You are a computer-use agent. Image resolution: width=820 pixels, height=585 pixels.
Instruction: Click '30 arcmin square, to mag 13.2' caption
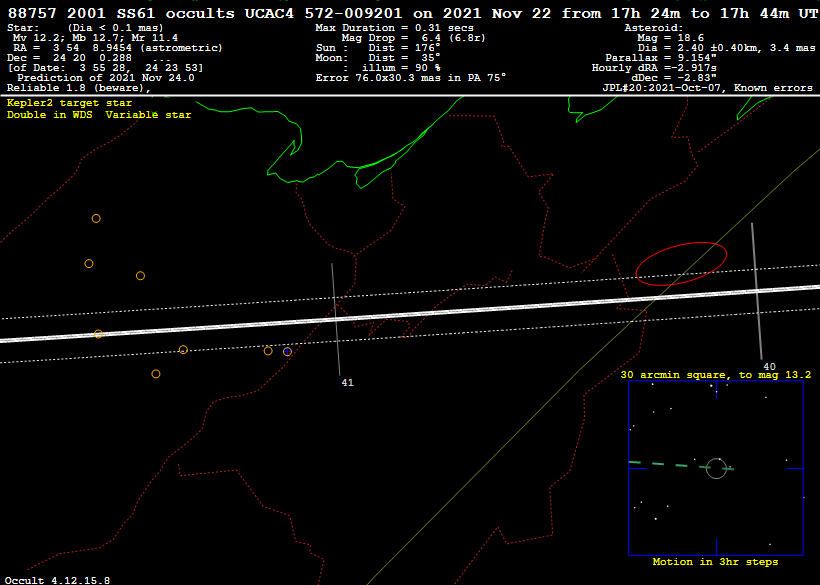coord(715,375)
